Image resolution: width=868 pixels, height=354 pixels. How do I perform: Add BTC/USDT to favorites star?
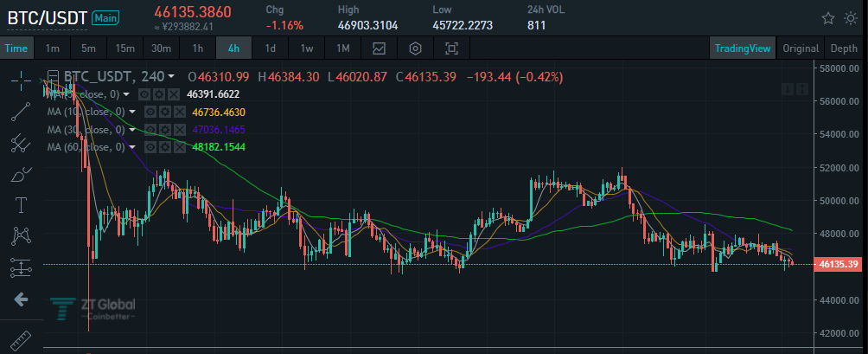[828, 18]
